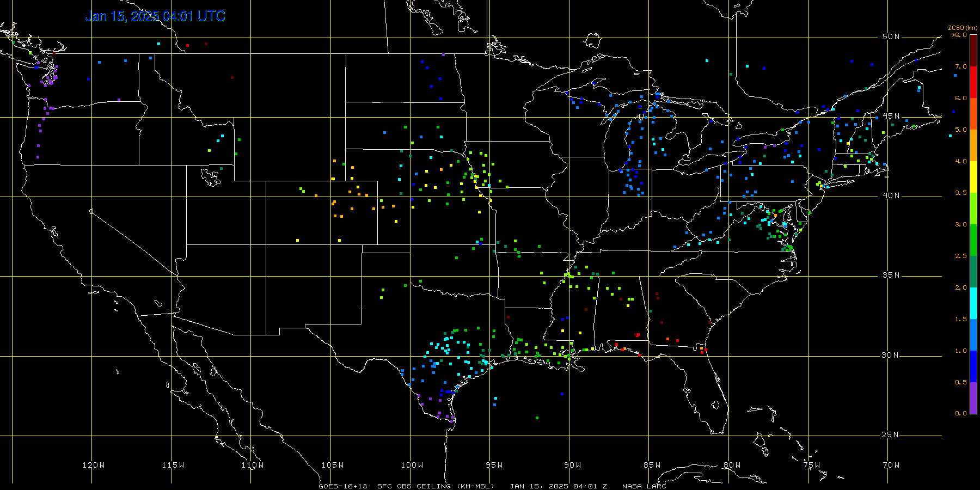Click the 0.0 legend value
Image resolution: width=980 pixels, height=490 pixels.
tap(961, 413)
